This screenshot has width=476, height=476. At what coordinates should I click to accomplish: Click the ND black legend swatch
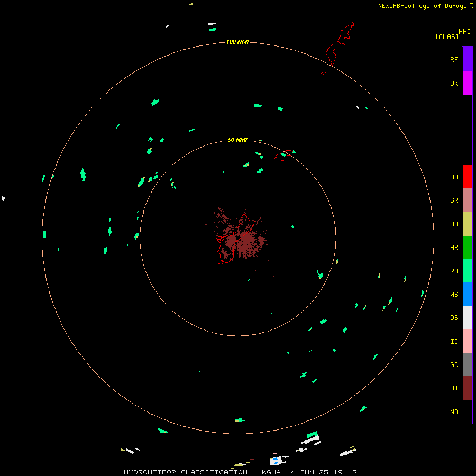click(467, 411)
